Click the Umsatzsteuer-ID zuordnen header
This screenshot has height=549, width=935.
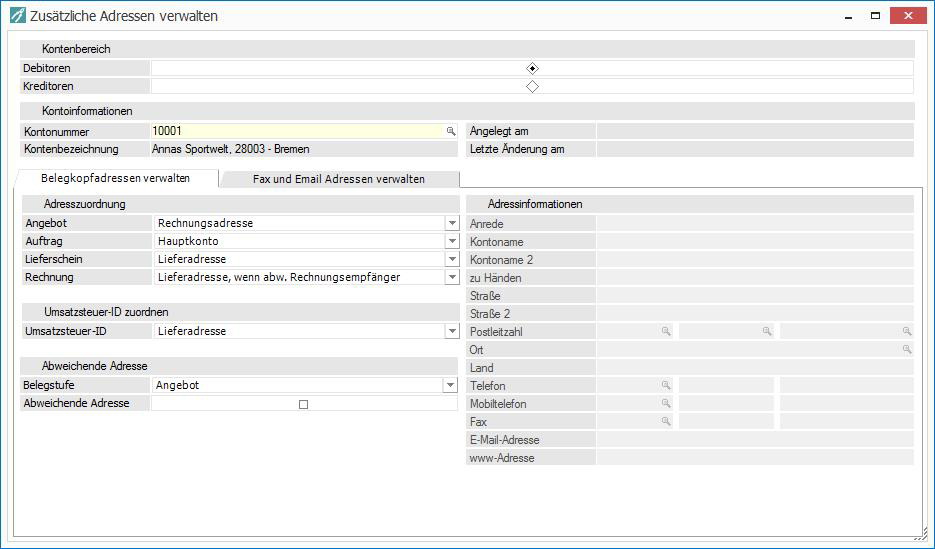240,312
